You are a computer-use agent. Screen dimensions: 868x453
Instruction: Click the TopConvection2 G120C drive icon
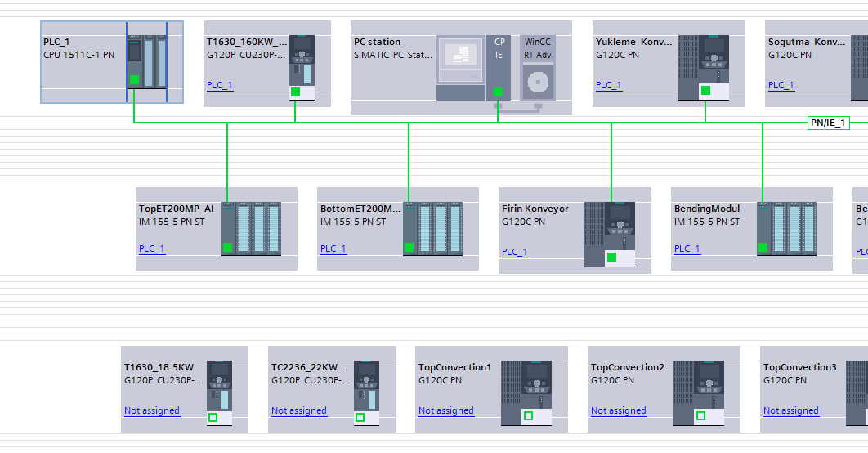699,393
